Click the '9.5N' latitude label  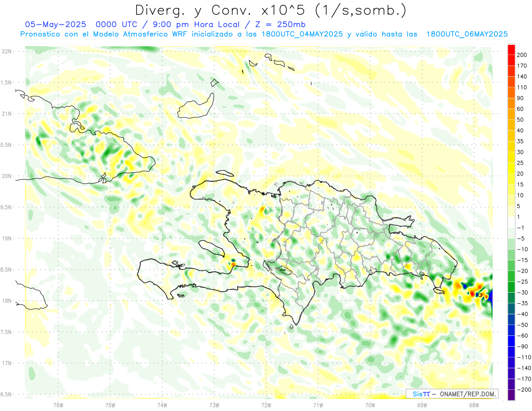(7, 207)
